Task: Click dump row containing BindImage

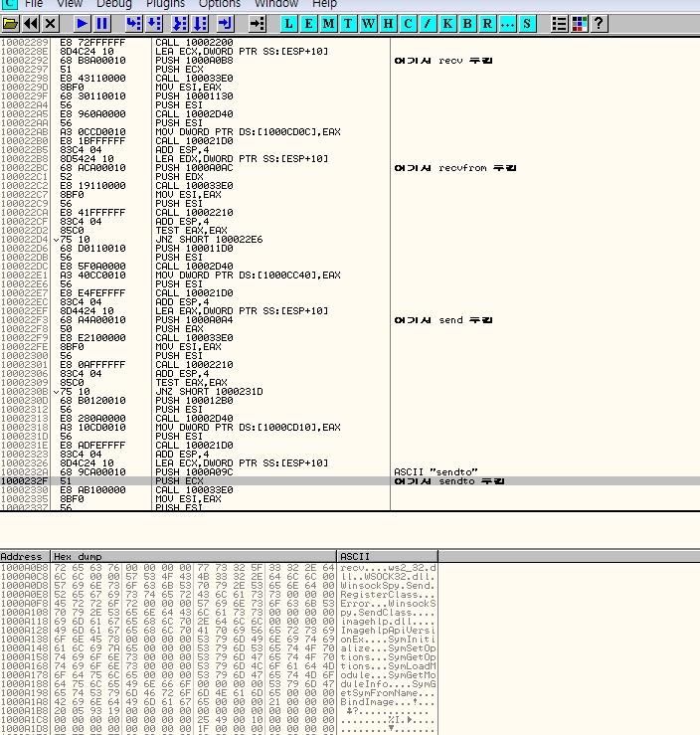Action: pos(219,702)
